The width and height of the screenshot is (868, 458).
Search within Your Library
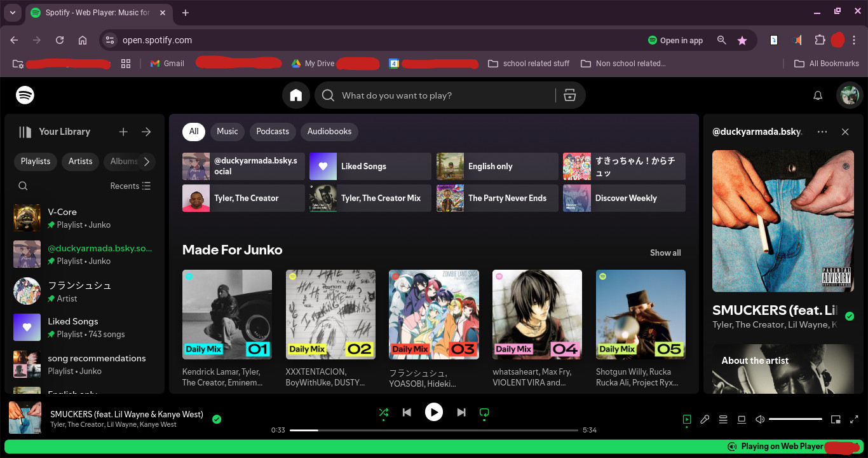[23, 186]
